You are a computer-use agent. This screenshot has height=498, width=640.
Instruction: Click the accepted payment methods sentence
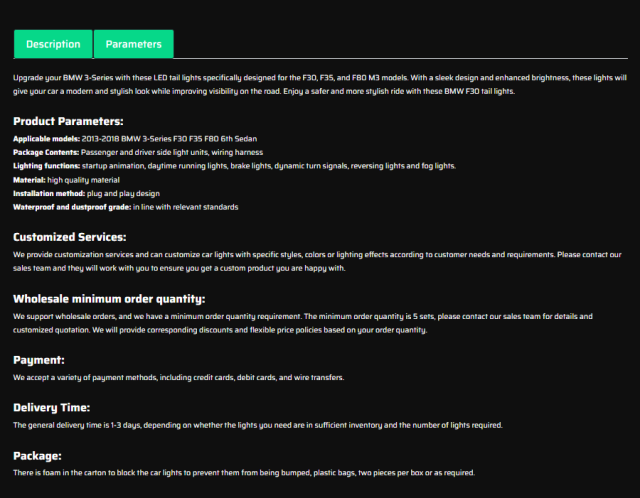[x=178, y=377]
